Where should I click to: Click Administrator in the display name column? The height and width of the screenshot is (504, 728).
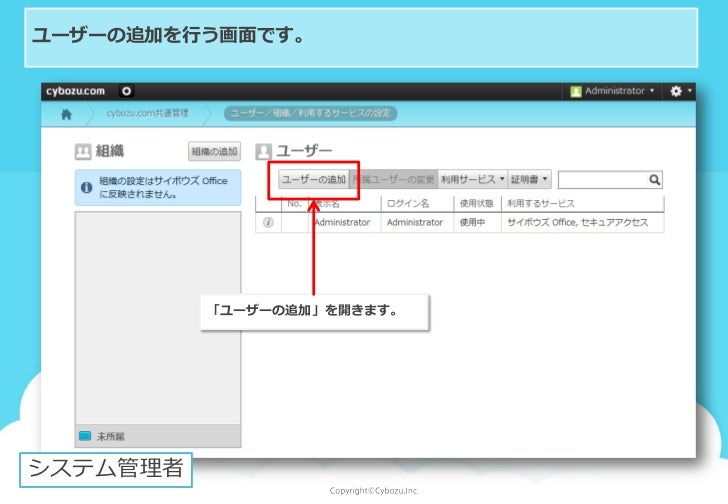(343, 223)
